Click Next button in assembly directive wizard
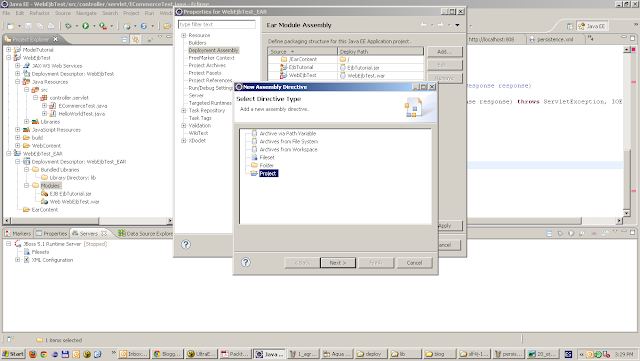 338,263
